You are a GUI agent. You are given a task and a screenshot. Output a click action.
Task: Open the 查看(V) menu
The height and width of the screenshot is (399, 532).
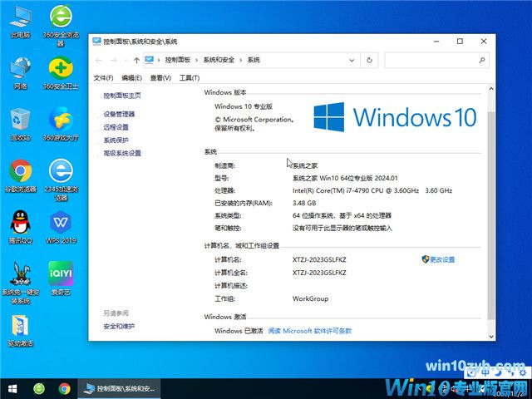[160, 78]
